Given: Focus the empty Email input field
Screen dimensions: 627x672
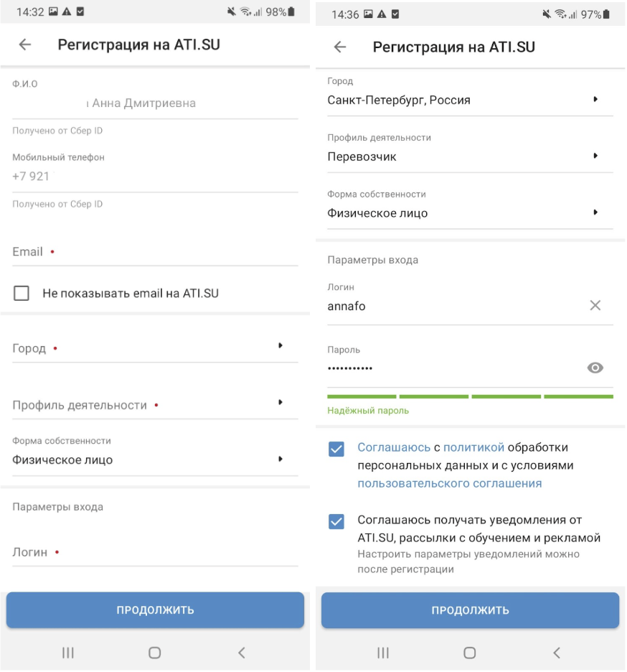Looking at the screenshot, I should click(155, 251).
